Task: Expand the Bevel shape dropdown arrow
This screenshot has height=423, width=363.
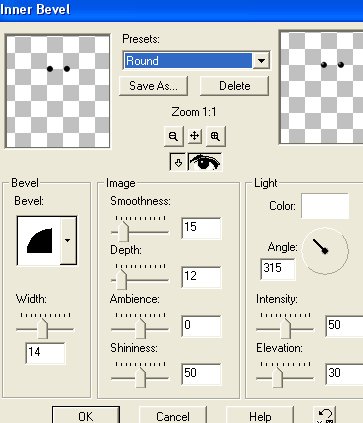Action: pos(68,241)
